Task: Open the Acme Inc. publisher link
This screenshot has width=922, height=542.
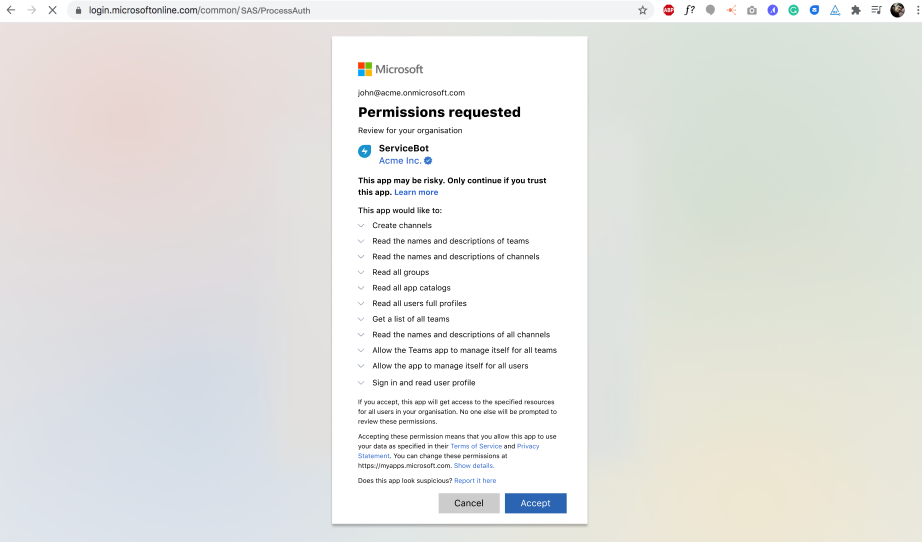Action: [x=400, y=160]
